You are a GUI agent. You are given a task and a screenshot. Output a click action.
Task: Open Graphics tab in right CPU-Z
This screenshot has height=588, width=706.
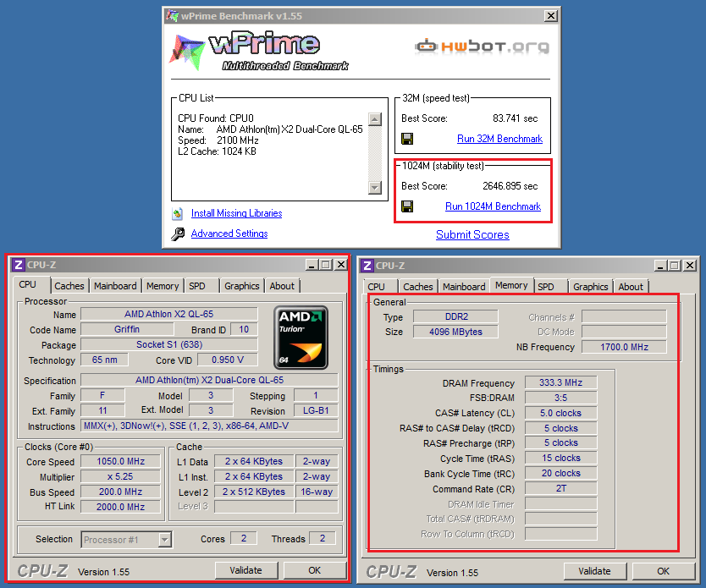pos(590,287)
